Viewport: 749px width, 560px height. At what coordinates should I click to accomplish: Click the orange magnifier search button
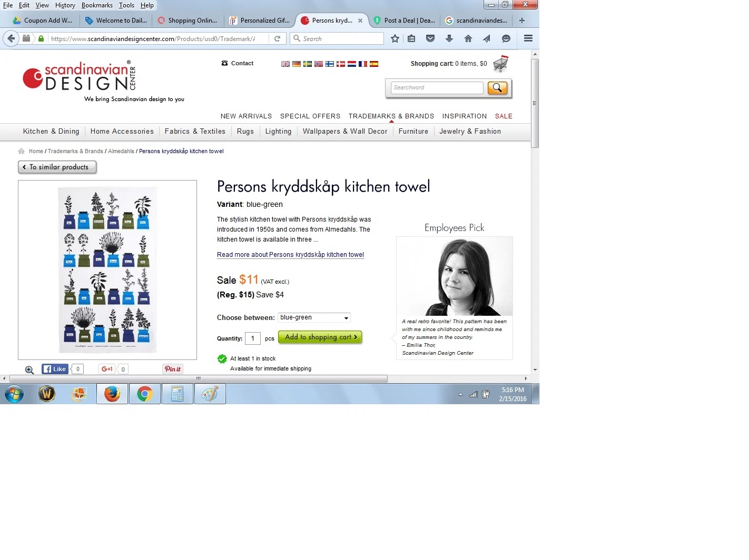[x=497, y=88]
